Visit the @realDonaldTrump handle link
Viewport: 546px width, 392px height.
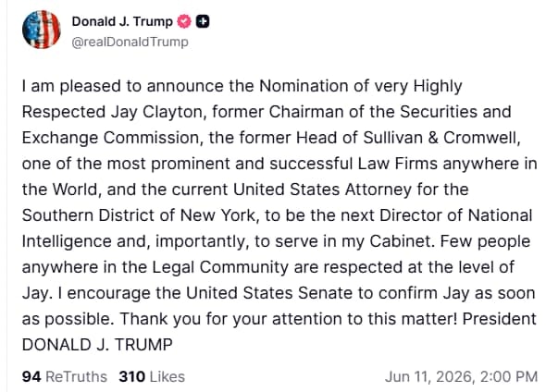click(x=130, y=42)
